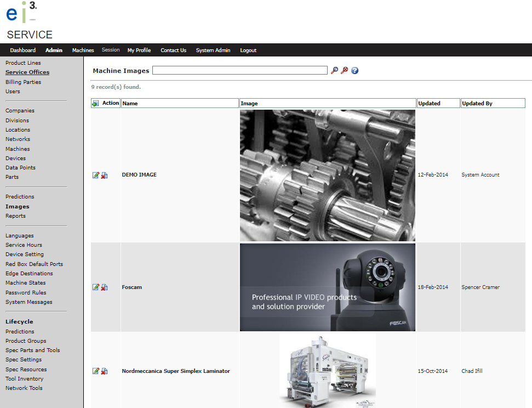The height and width of the screenshot is (408, 532).
Task: Open Images in sidebar
Action: tap(18, 207)
